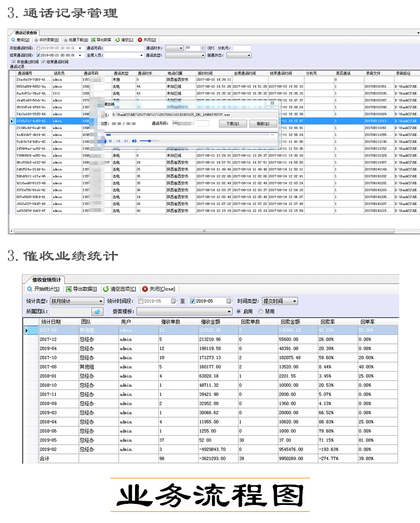Toggle the 开始通话时间 date checkbox (2019-05-20)
Screen dimensions: 420x523
[x=38, y=48]
